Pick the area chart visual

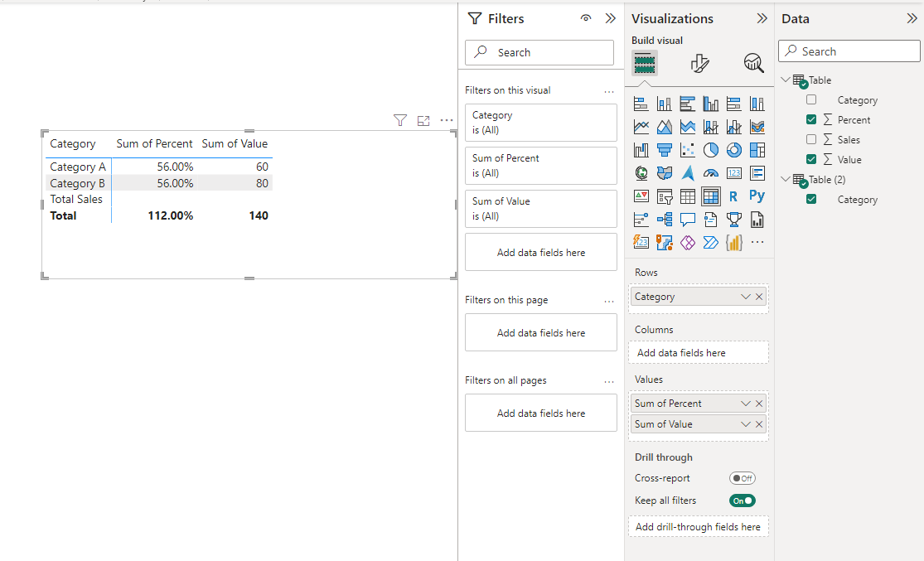point(664,127)
